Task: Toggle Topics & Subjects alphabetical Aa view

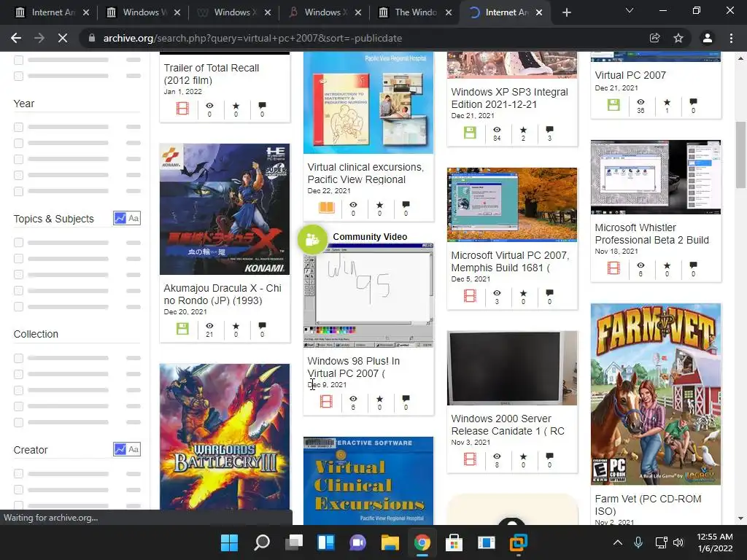Action: [134, 218]
